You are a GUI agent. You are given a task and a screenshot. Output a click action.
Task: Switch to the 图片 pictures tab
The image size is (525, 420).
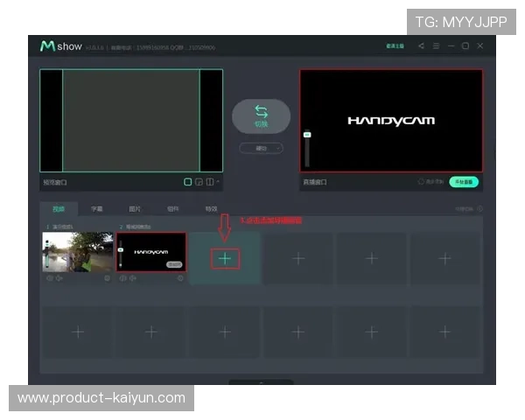coord(135,209)
